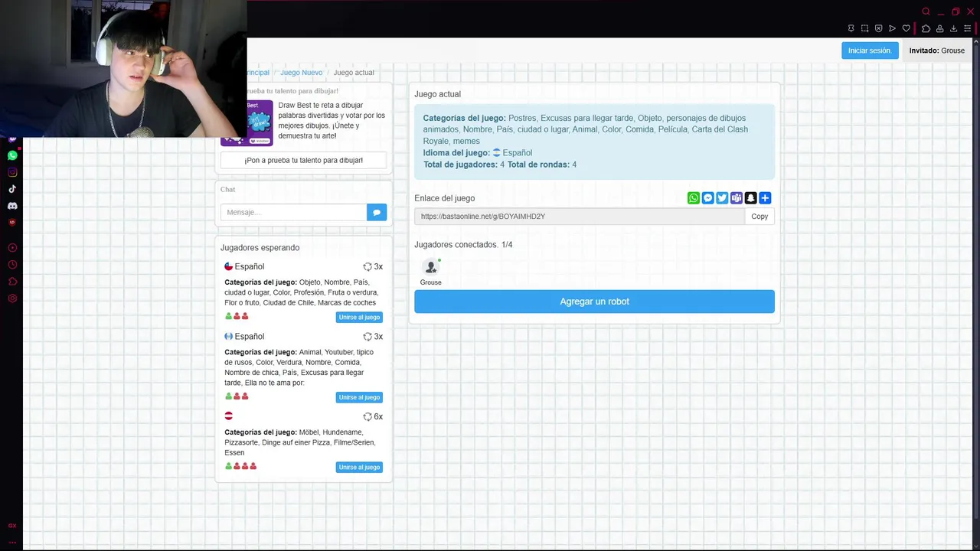Click the ad blocker shield toolbar icon
Viewport: 980px width, 551px height.
(878, 28)
